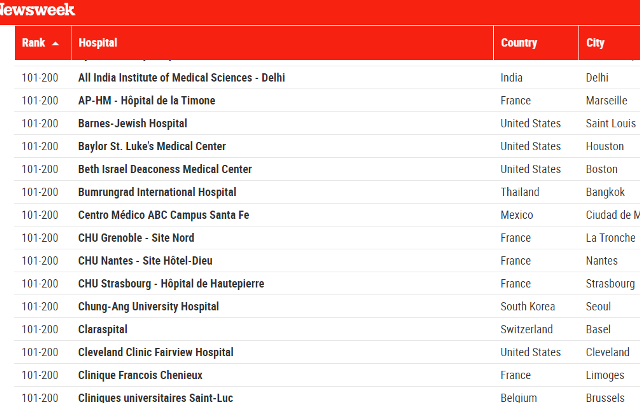
Task: Select CHU Grenoble - Site Nord
Action: [x=136, y=238]
